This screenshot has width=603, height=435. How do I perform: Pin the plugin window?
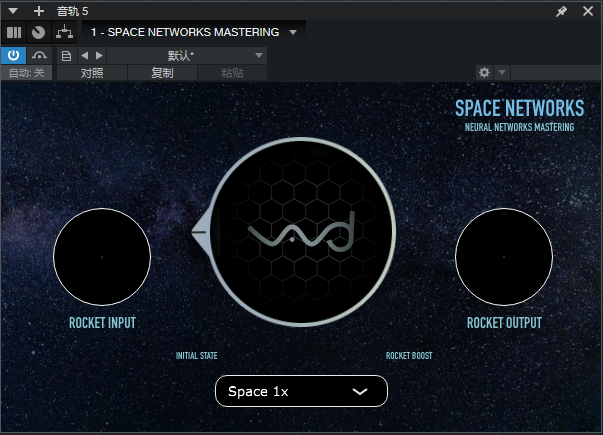pyautogui.click(x=562, y=11)
